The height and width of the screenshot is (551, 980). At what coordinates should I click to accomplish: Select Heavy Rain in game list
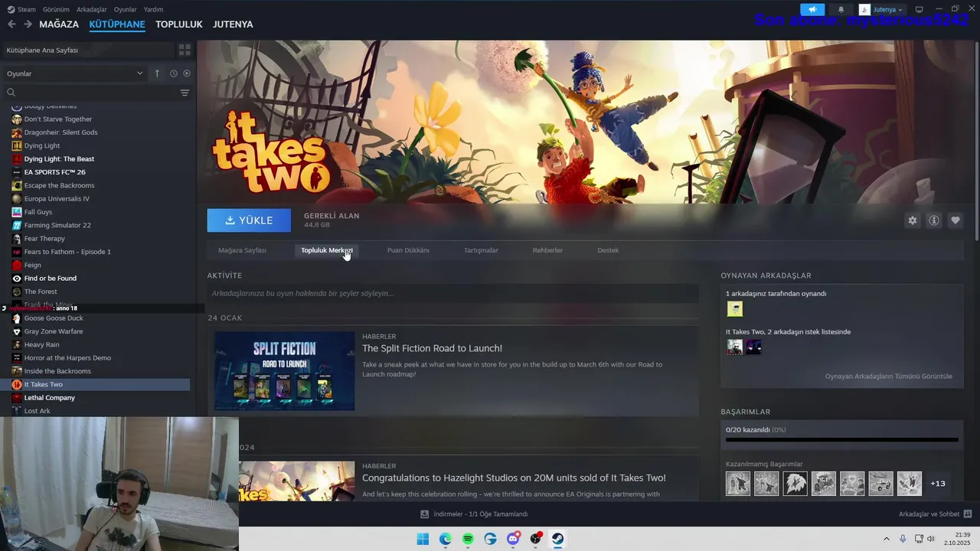pyautogui.click(x=41, y=344)
